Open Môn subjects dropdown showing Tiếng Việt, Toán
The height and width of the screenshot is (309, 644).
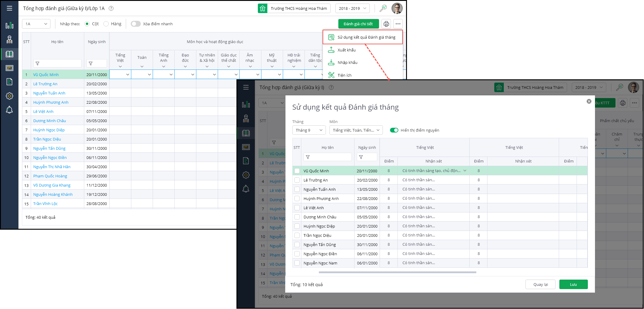point(356,130)
